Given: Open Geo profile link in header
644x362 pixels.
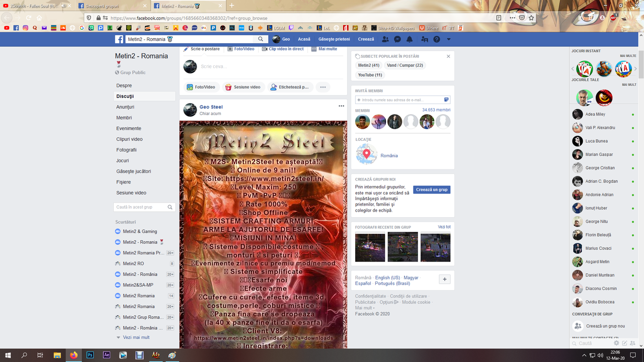Looking at the screenshot, I should click(281, 39).
